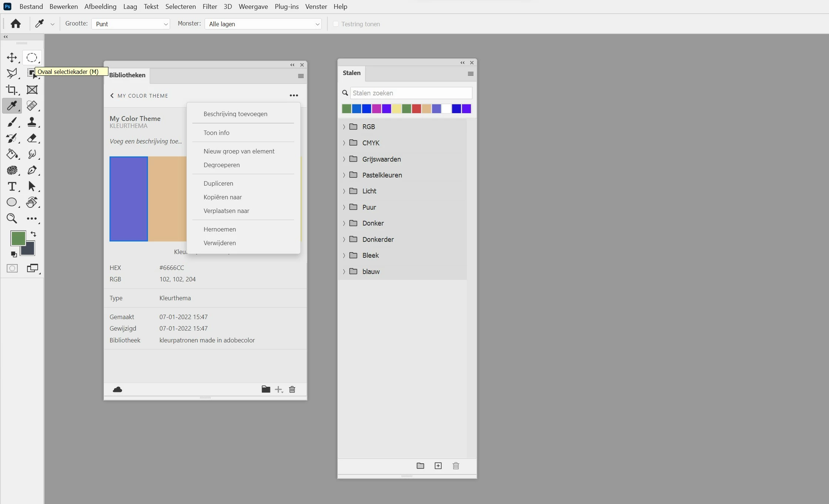Toggle quick mask mode
This screenshot has width=829, height=504.
(x=12, y=268)
